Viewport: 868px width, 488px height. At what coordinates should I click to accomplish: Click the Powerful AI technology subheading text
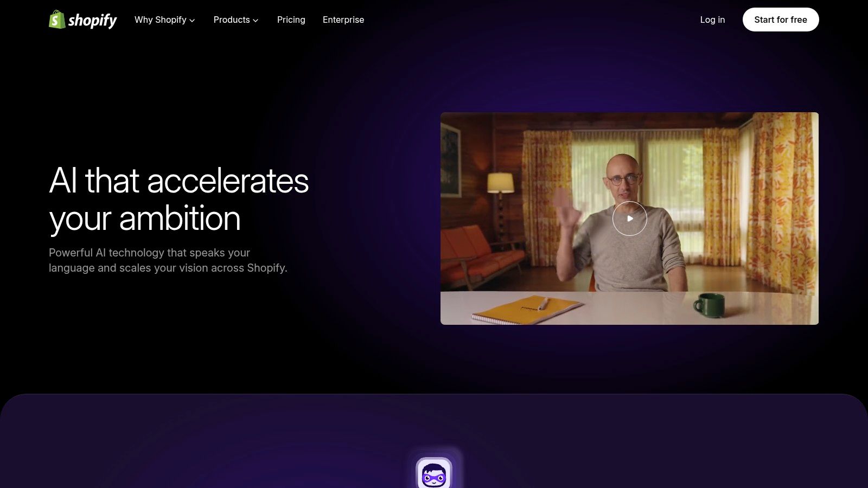click(x=168, y=260)
